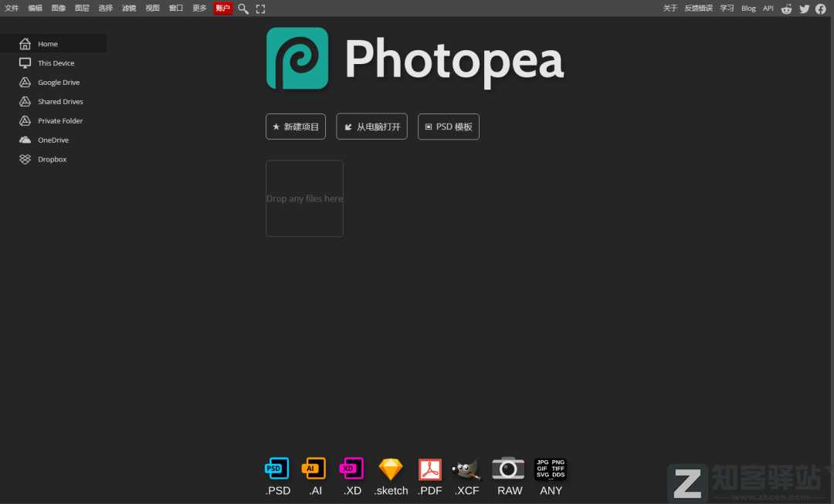The height and width of the screenshot is (504, 834).
Task: Select Google Drive in sidebar
Action: coord(59,83)
